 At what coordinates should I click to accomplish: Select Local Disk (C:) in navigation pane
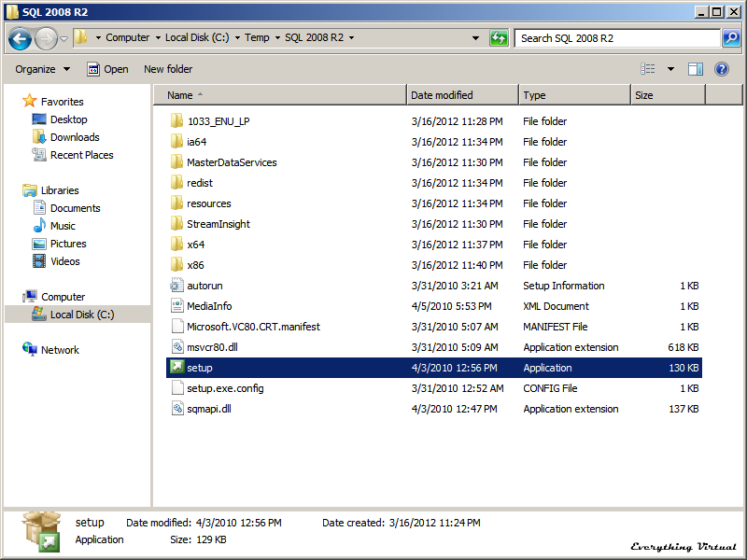[81, 315]
